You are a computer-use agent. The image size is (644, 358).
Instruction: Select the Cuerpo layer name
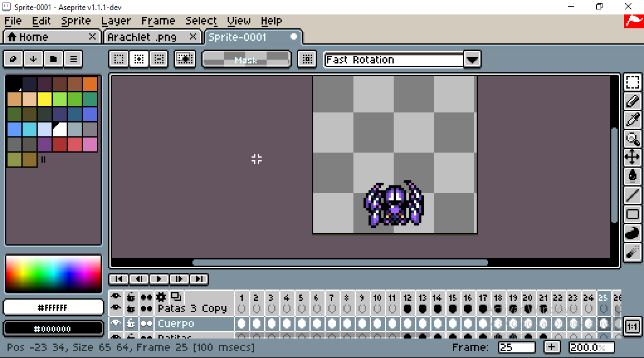click(x=176, y=323)
